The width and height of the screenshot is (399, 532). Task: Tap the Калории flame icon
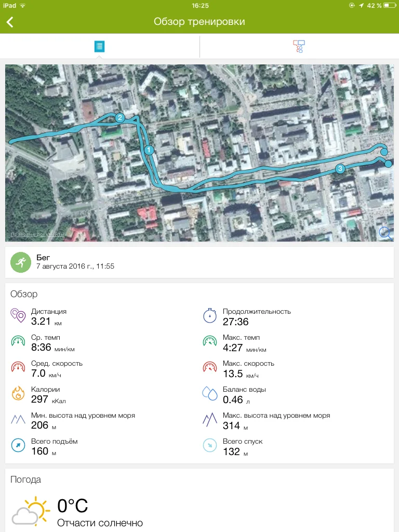[18, 394]
